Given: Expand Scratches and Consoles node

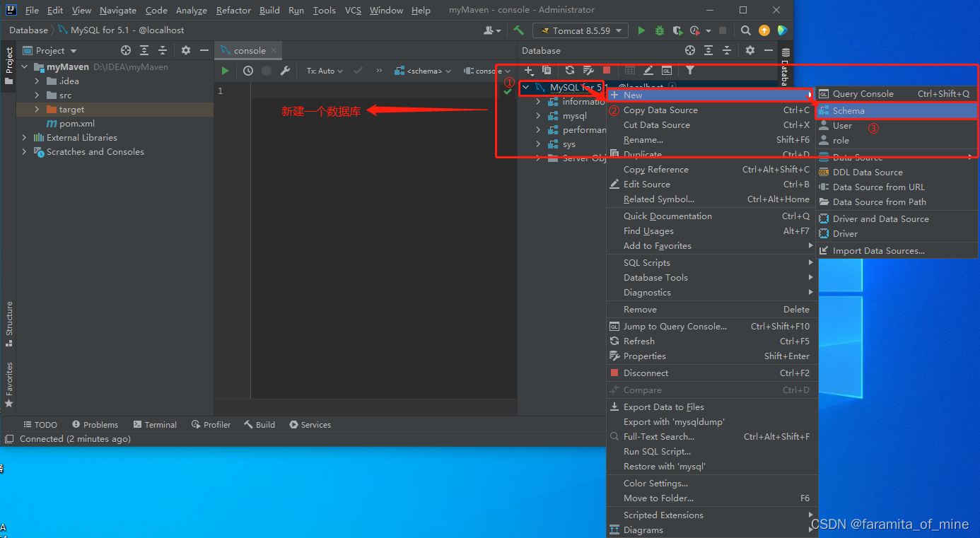Looking at the screenshot, I should tap(25, 152).
